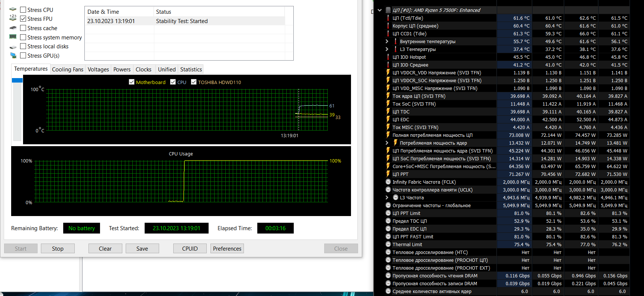Toggle the Motherboard graph checkbox
Viewport: 644px width, 296px height.
click(x=132, y=82)
